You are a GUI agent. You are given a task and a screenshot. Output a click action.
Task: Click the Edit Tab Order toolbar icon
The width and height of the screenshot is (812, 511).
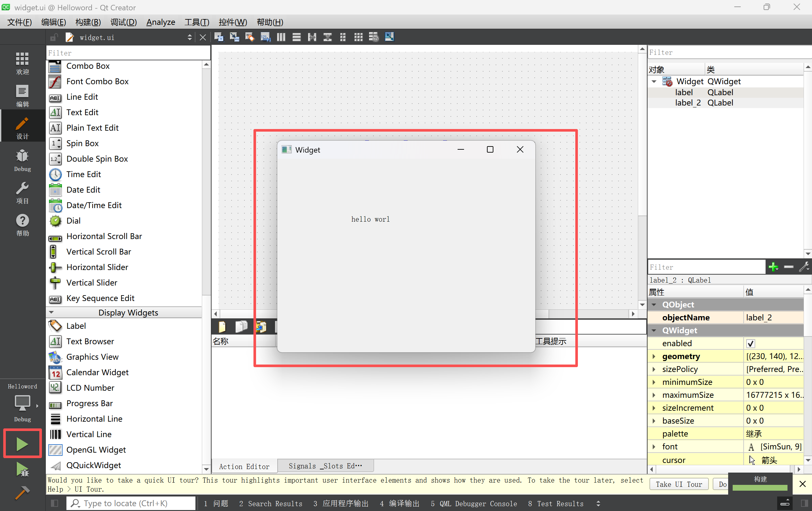(265, 37)
